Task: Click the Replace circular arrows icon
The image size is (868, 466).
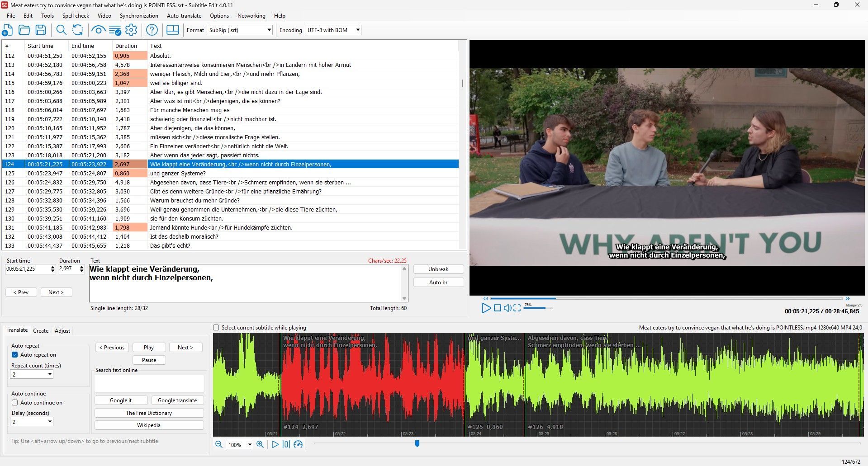Action: 78,30
